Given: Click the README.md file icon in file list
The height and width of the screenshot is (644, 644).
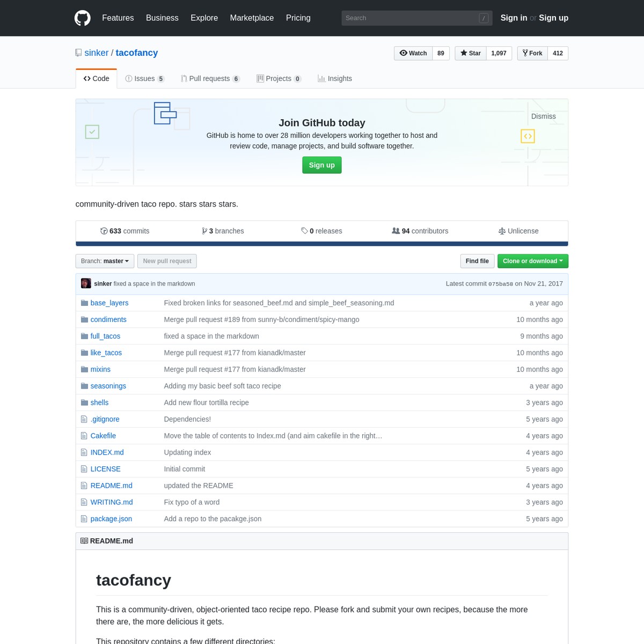Looking at the screenshot, I should tap(84, 486).
